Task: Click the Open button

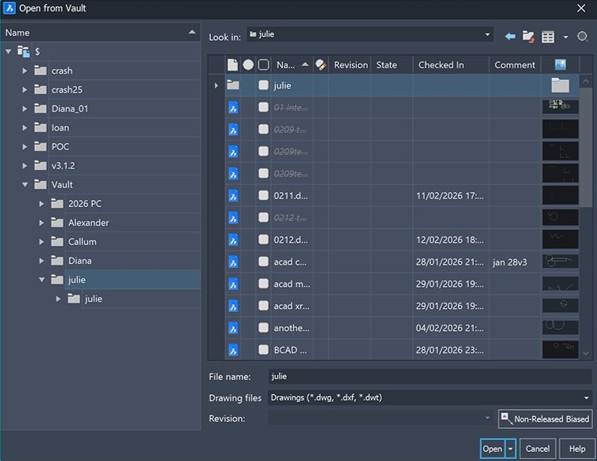Action: tap(492, 449)
